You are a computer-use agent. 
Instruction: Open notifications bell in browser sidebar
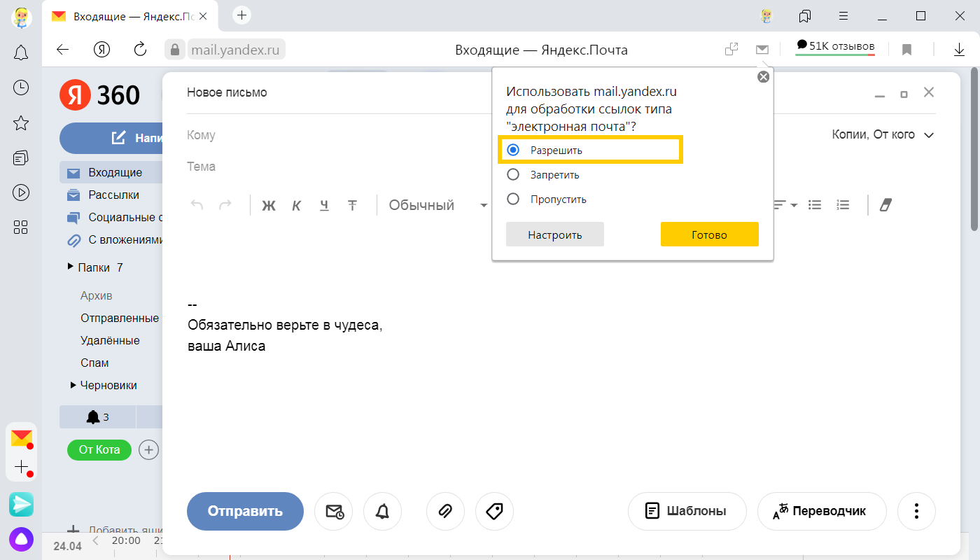21,52
